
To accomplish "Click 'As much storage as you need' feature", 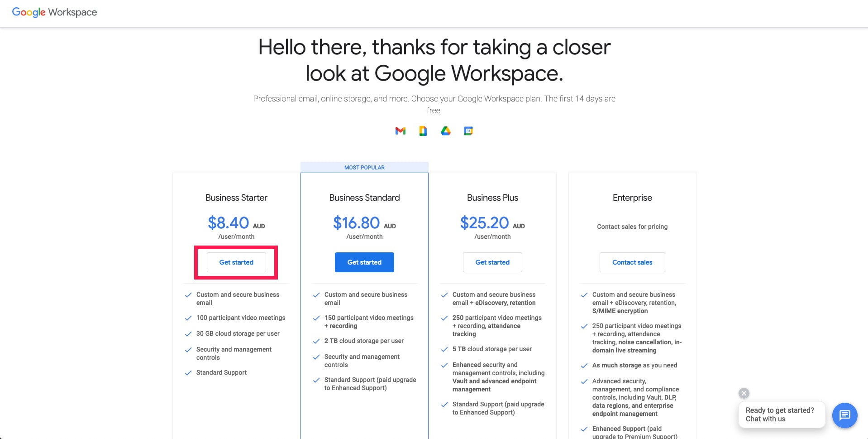I will 635,366.
